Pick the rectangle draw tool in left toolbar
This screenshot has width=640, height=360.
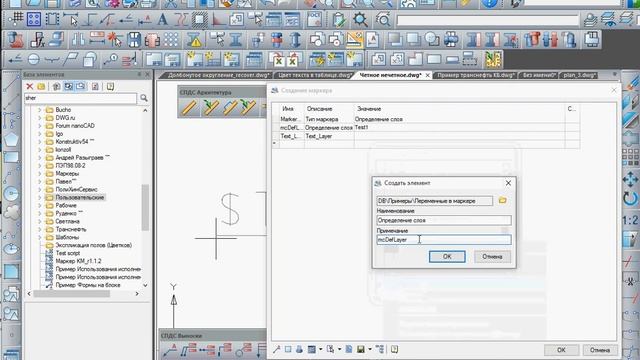coord(11,158)
